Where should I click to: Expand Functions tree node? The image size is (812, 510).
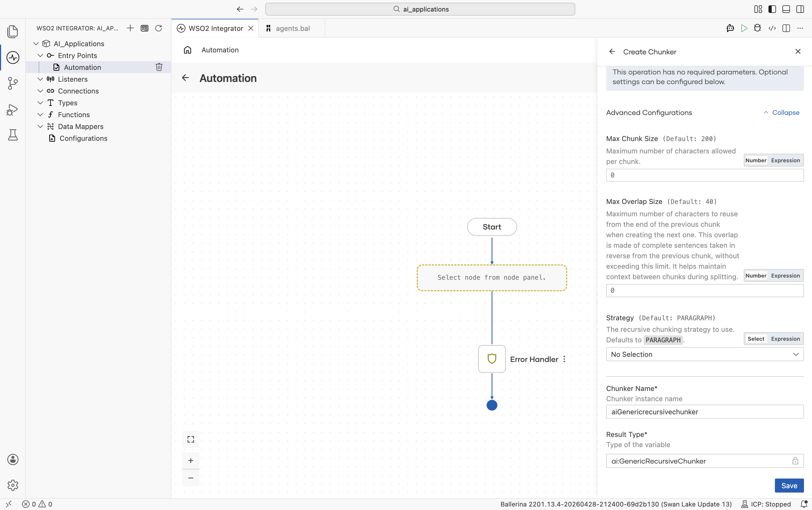(x=40, y=114)
